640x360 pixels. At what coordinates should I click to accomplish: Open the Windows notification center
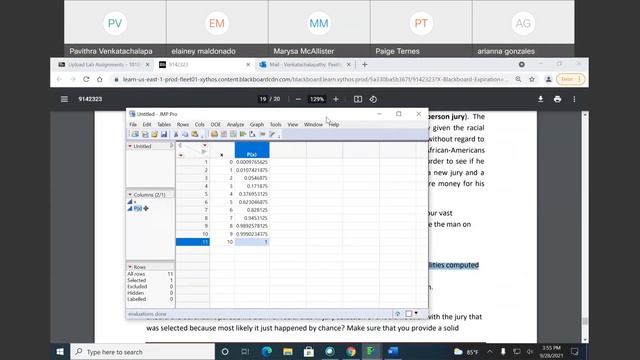pyautogui.click(x=575, y=351)
